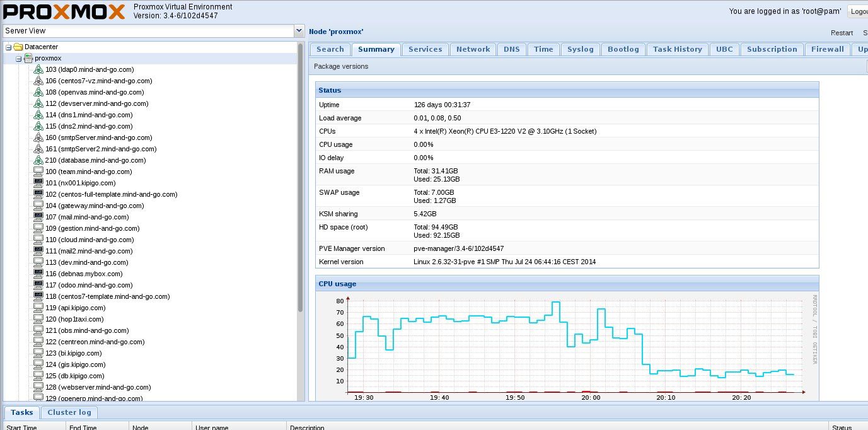Click the VM monitor icon for 109 gestion
Viewport: 868px width, 430px height.
pyautogui.click(x=38, y=228)
